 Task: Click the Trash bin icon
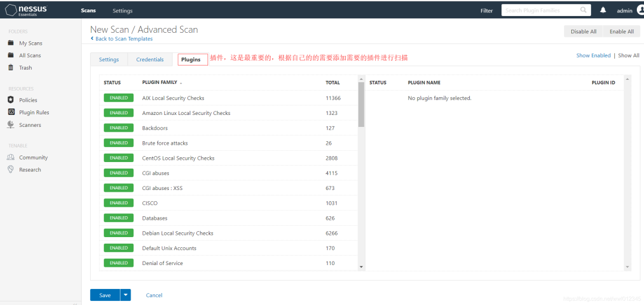[x=11, y=67]
